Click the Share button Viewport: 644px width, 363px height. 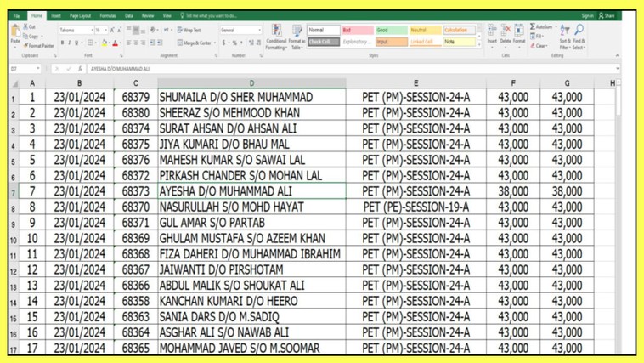(607, 15)
